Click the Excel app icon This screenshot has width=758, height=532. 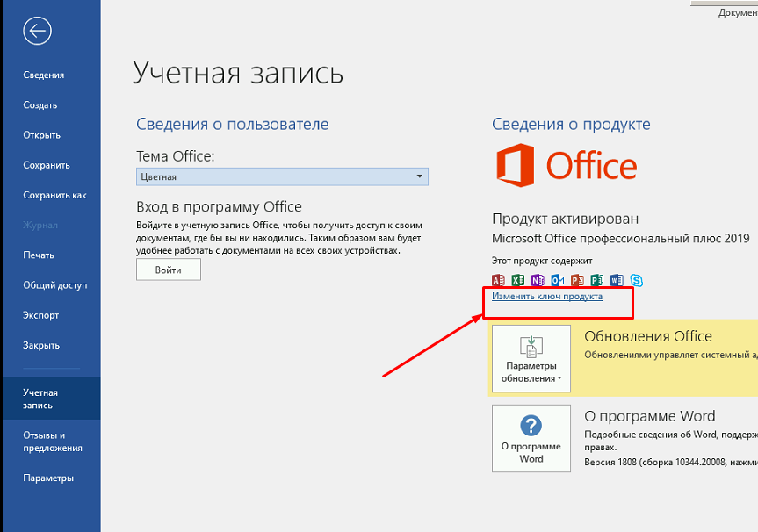[517, 280]
